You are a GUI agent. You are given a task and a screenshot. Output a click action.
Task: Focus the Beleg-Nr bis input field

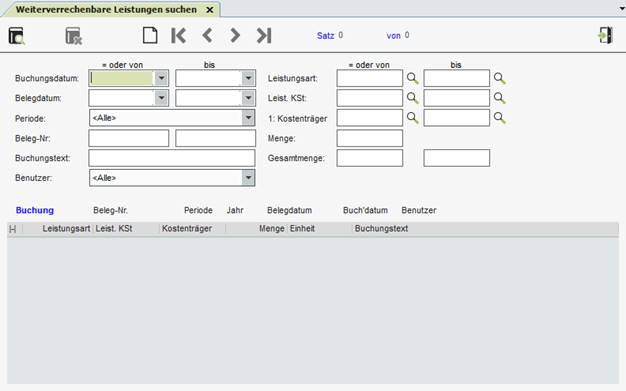tap(215, 138)
